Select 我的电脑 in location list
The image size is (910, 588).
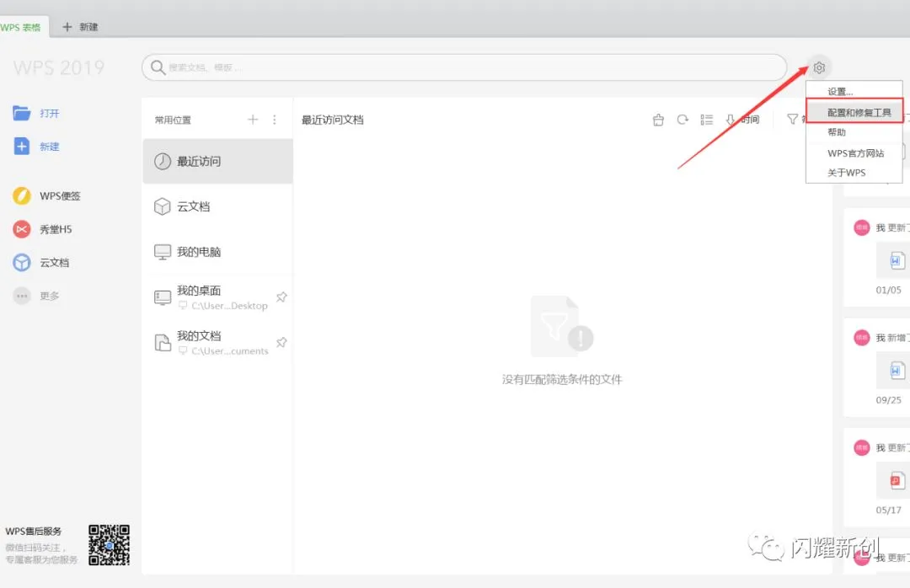[217, 252]
